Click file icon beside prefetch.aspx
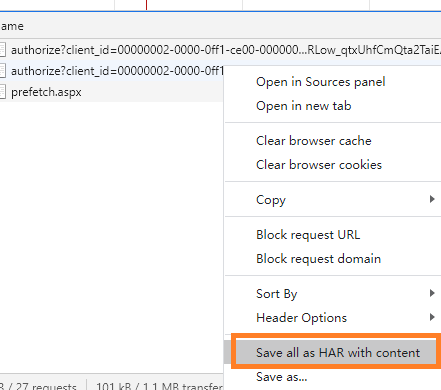441x390 pixels. [x=2, y=92]
